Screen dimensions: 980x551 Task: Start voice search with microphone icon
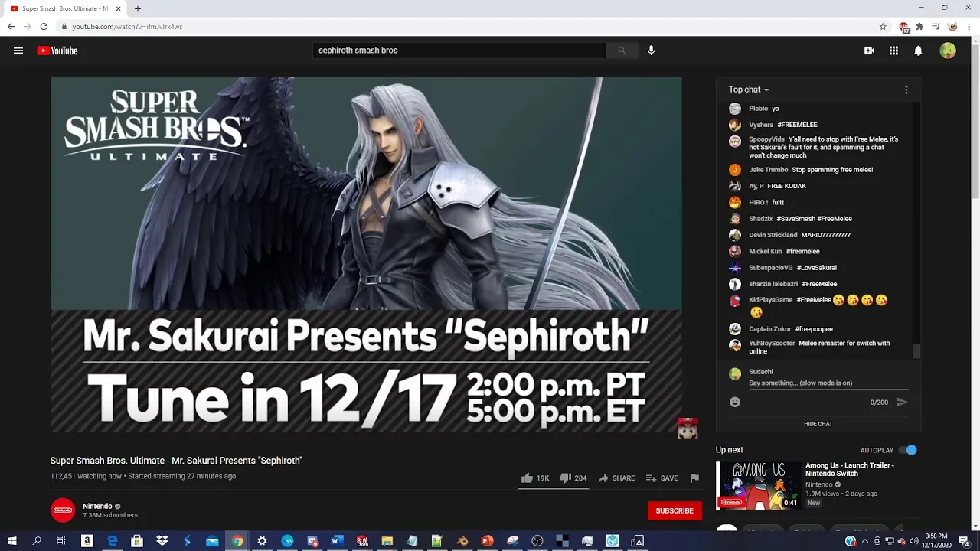(651, 51)
